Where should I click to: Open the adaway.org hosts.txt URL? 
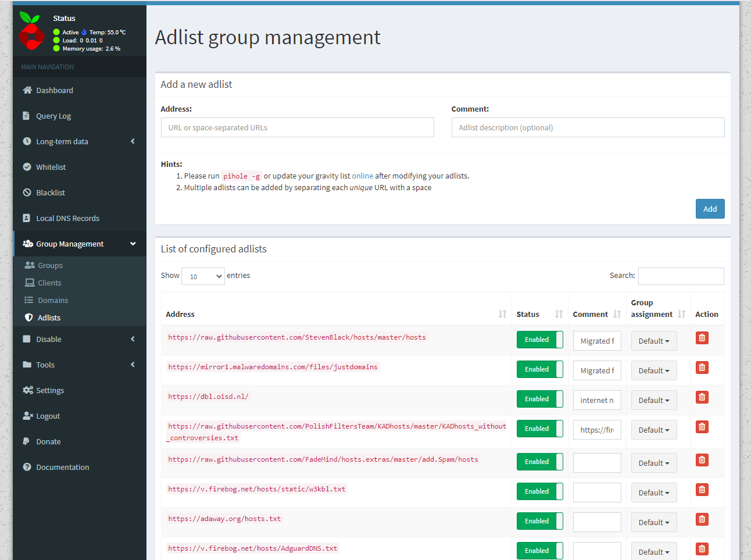tap(224, 519)
